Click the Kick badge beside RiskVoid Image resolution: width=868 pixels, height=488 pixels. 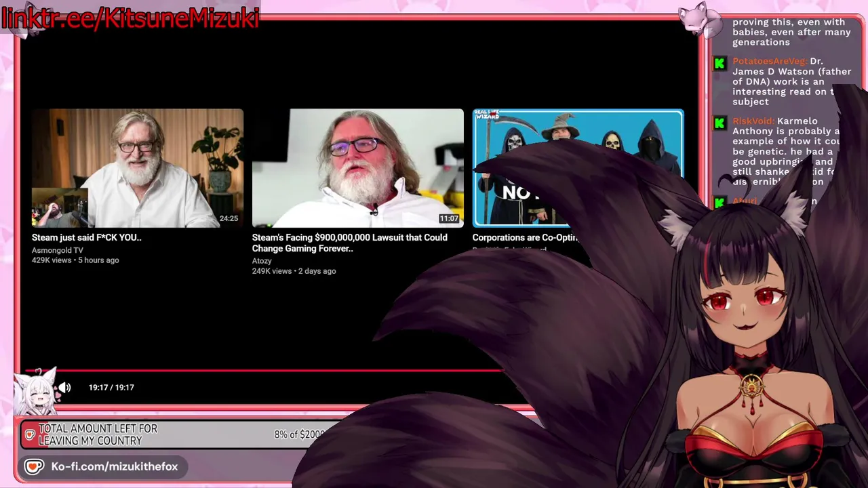point(720,123)
